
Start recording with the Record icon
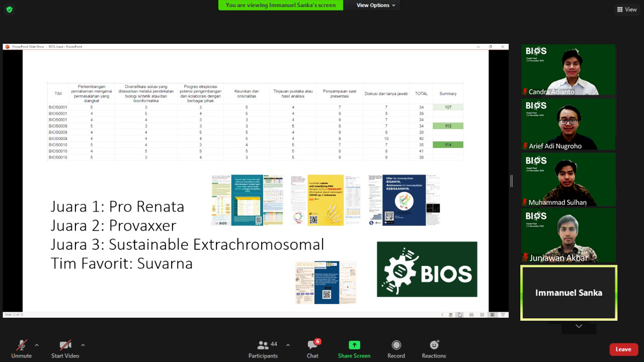396,348
